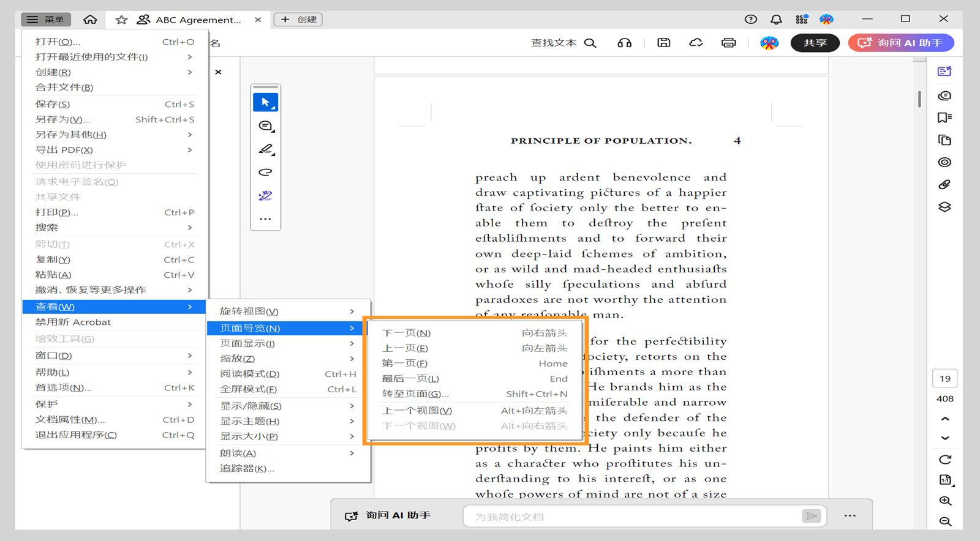This screenshot has height=541, width=980.
Task: Select 文档属性(M)... in main menu
Action: tap(115, 420)
